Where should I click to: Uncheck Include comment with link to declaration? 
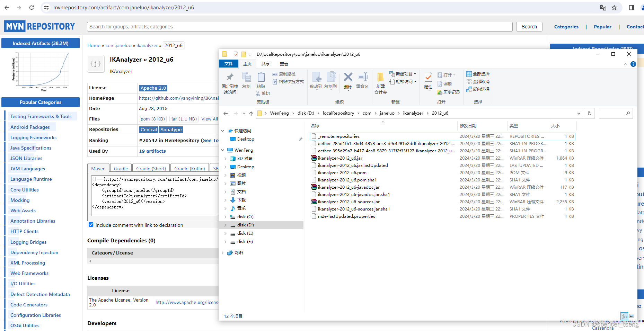coord(91,225)
